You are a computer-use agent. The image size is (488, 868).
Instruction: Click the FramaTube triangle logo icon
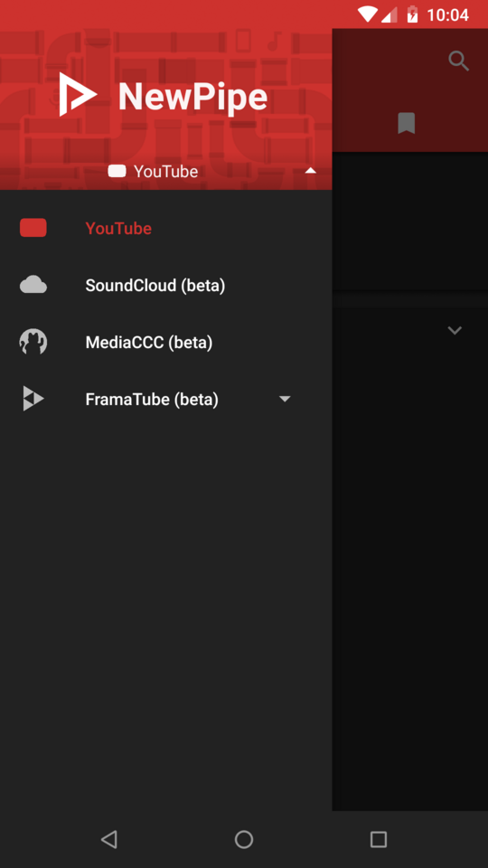(33, 399)
